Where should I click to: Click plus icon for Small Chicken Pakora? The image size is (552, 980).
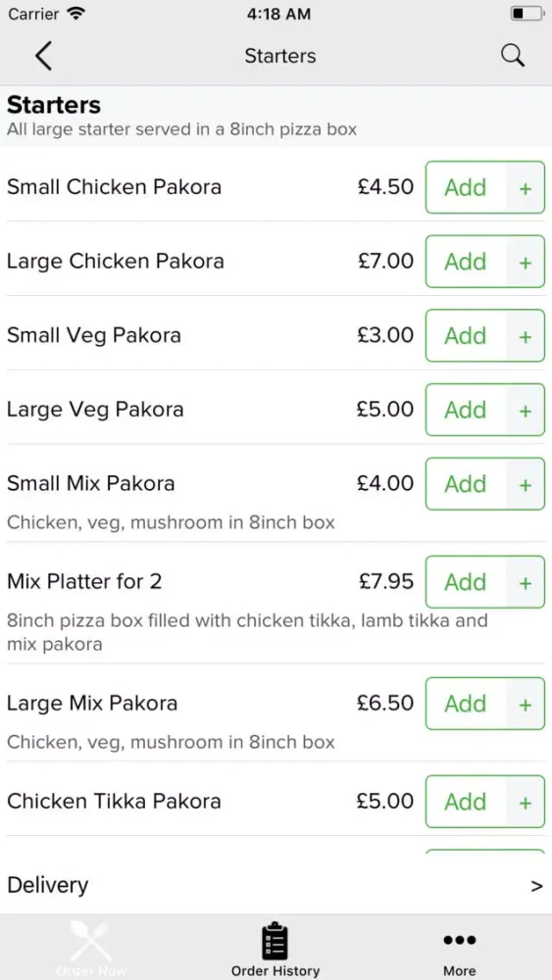click(x=526, y=188)
